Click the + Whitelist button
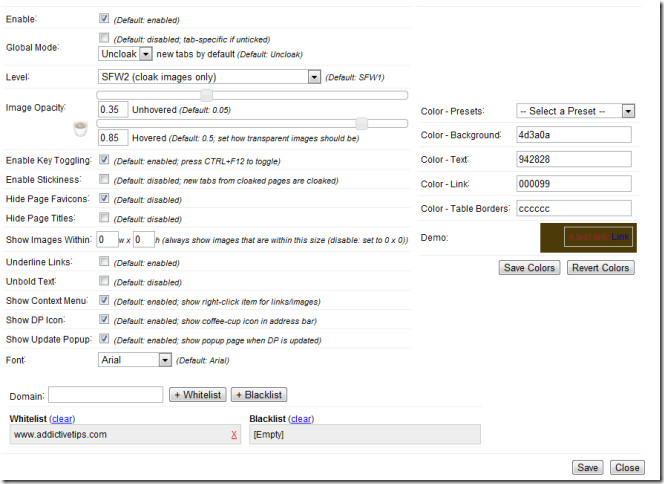The image size is (664, 484). [198, 395]
